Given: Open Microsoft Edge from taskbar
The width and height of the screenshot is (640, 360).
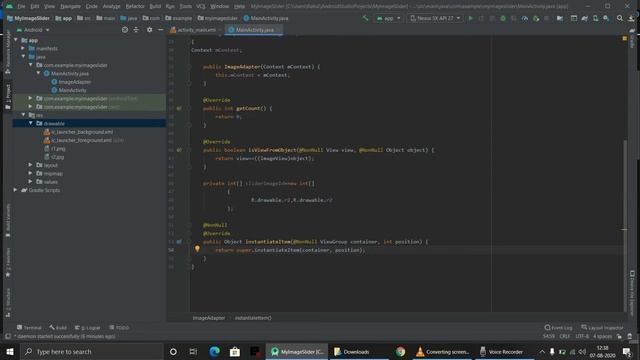Looking at the screenshot, I should 214,351.
